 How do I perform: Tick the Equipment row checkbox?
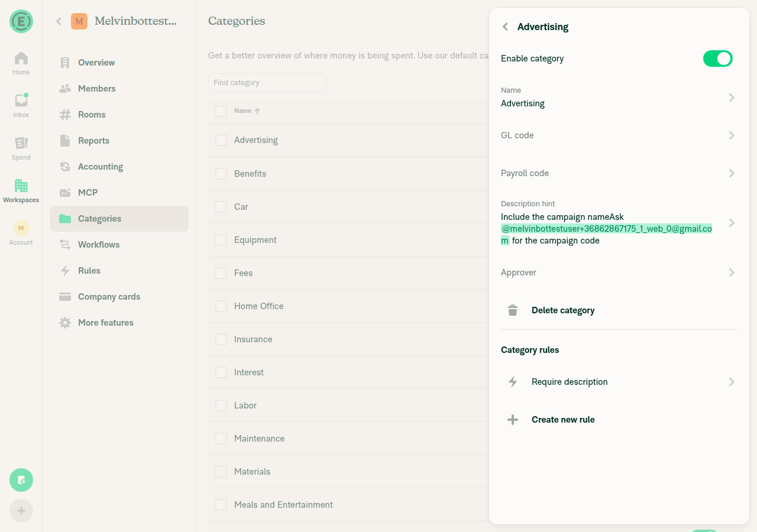pyautogui.click(x=221, y=240)
